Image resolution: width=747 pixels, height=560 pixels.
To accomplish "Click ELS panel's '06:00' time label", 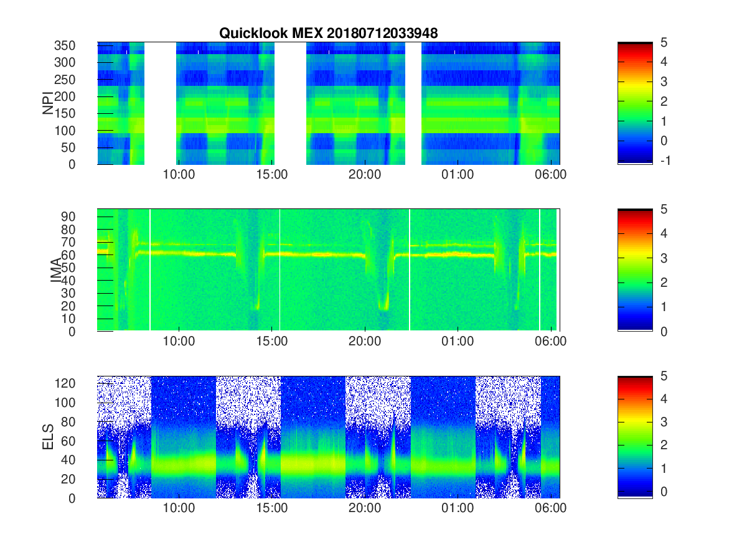I will click(551, 508).
